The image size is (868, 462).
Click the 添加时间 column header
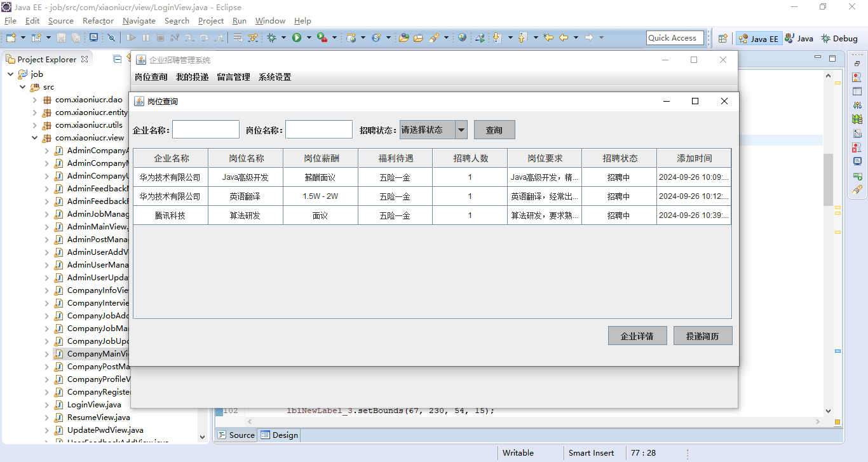pyautogui.click(x=694, y=158)
